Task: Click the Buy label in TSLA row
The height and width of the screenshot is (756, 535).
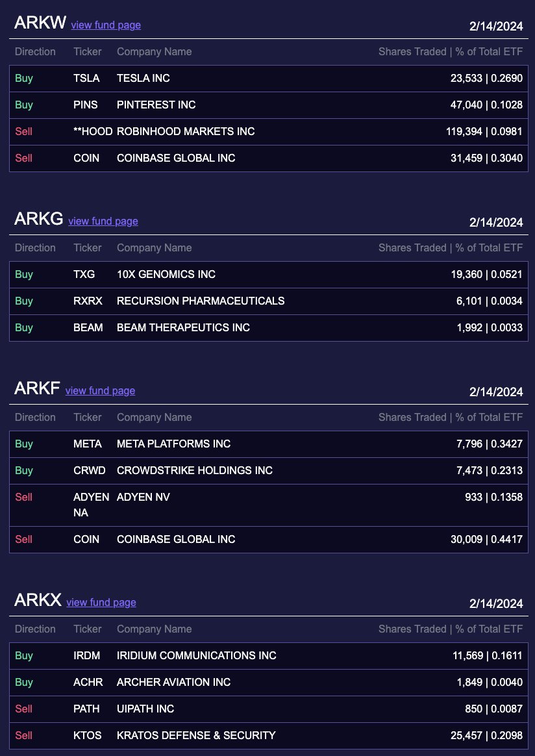Action: coord(23,78)
